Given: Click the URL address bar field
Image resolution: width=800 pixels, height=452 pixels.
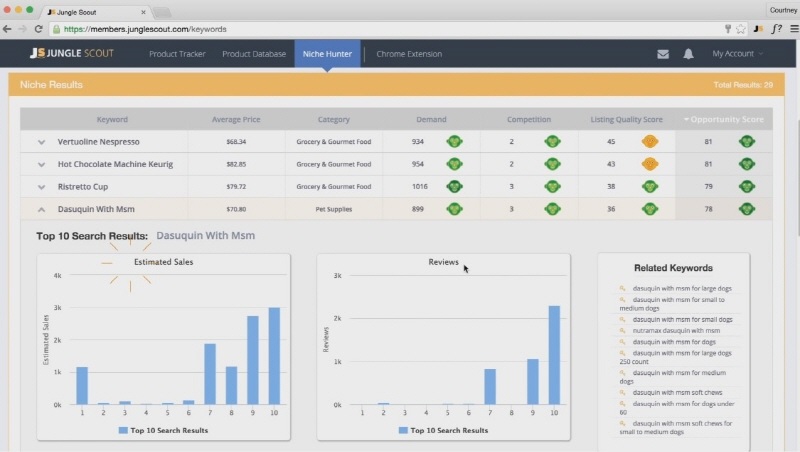Looking at the screenshot, I should [x=388, y=29].
